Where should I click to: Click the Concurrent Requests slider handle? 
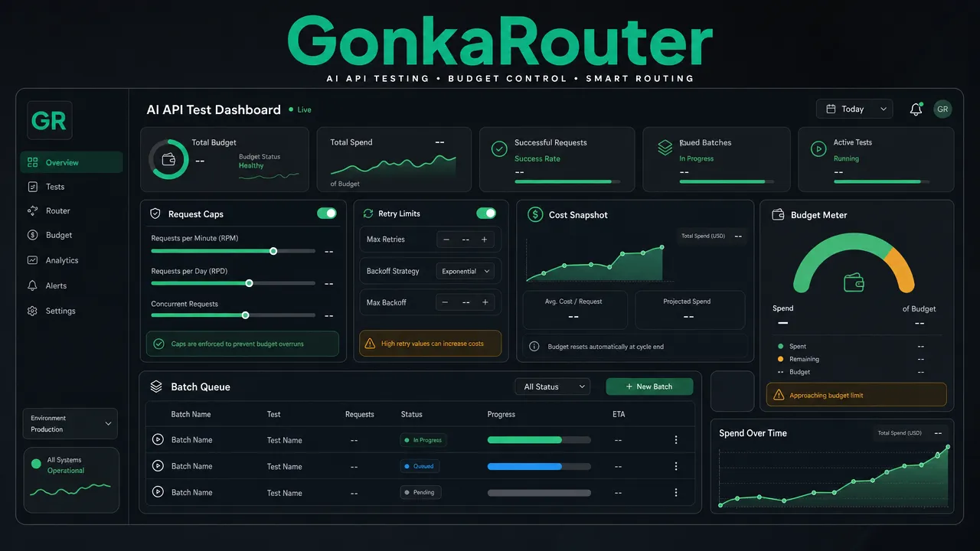click(245, 315)
